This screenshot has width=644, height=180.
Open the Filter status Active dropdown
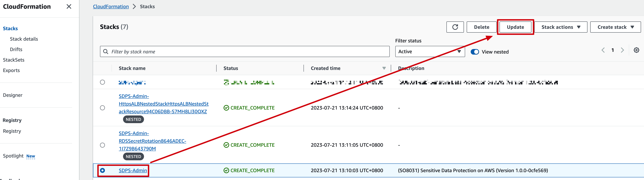pyautogui.click(x=430, y=51)
